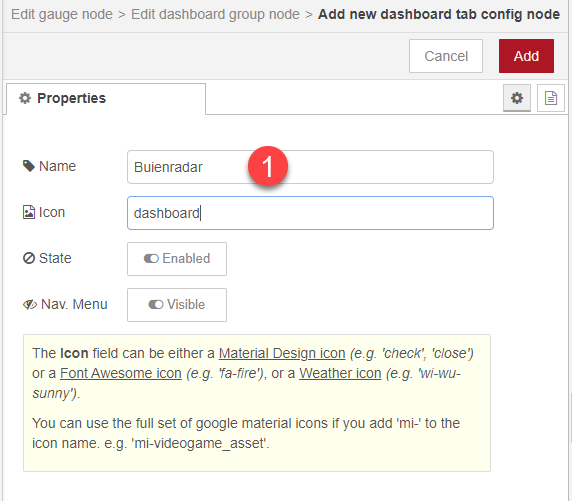Click the eye-slash icon beside Nav. Menu
Image resolution: width=572 pixels, height=501 pixels.
tap(30, 304)
